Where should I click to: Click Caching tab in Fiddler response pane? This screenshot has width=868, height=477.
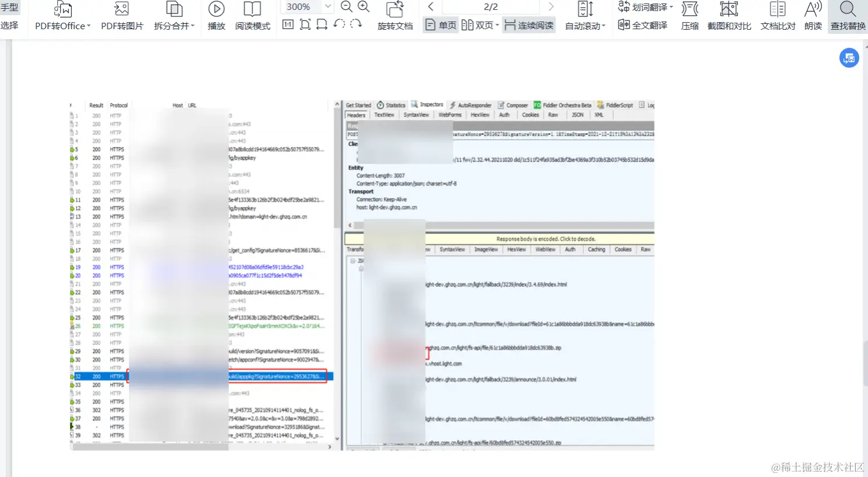(596, 250)
